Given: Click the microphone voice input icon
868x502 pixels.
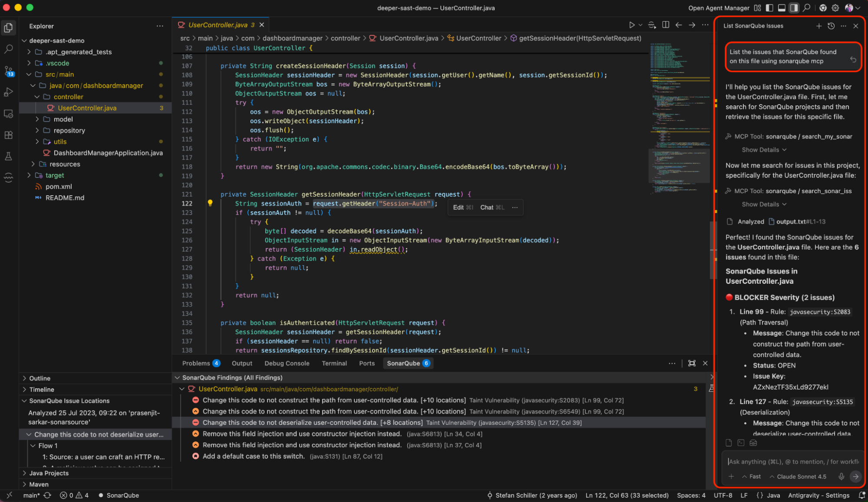Looking at the screenshot, I should click(841, 476).
